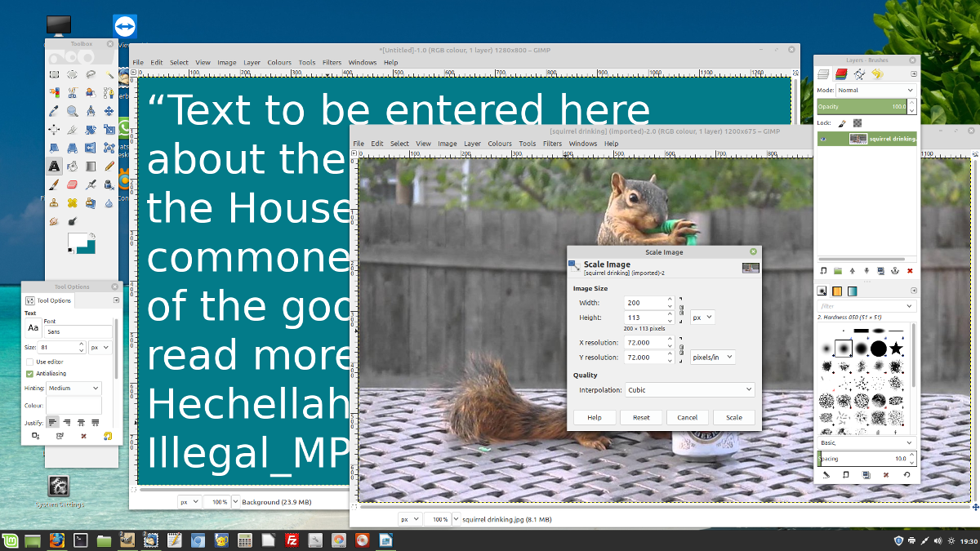Reset tool options to defaults icon

(107, 437)
